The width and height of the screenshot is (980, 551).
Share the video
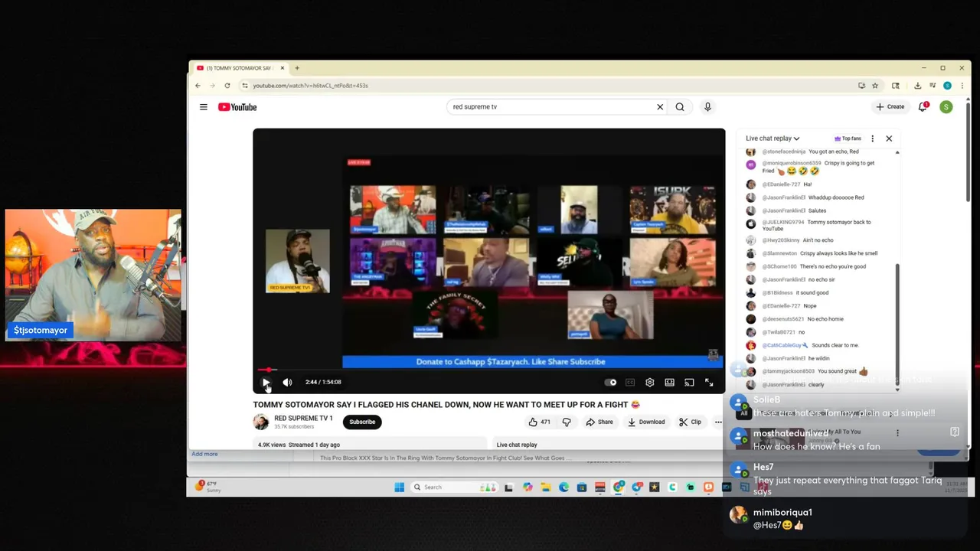599,422
